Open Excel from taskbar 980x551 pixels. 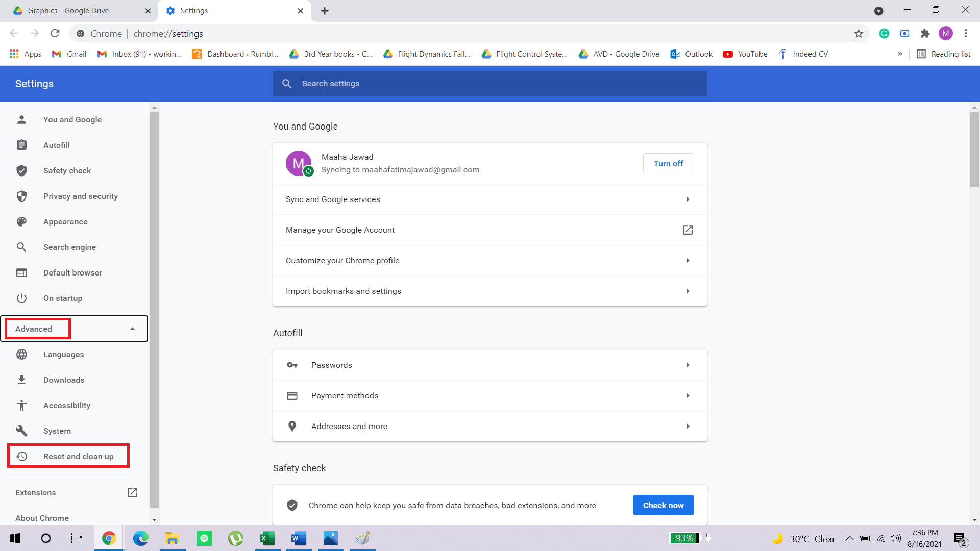[x=267, y=538]
